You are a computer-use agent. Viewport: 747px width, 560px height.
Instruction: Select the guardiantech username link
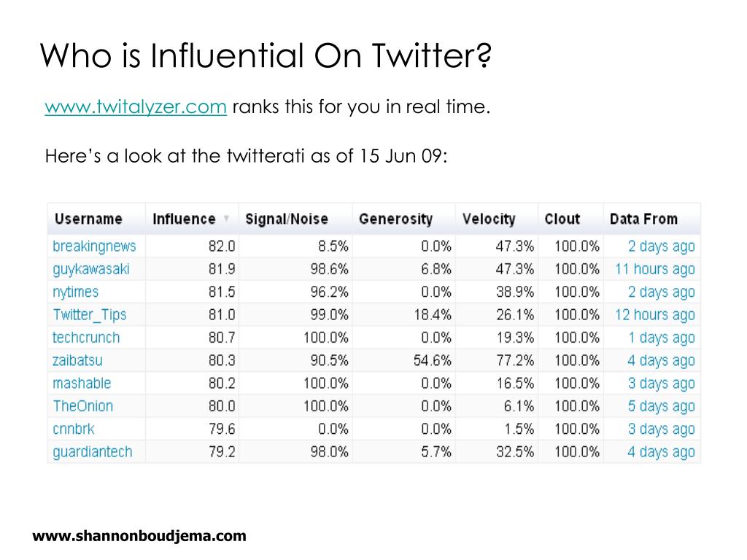click(93, 452)
